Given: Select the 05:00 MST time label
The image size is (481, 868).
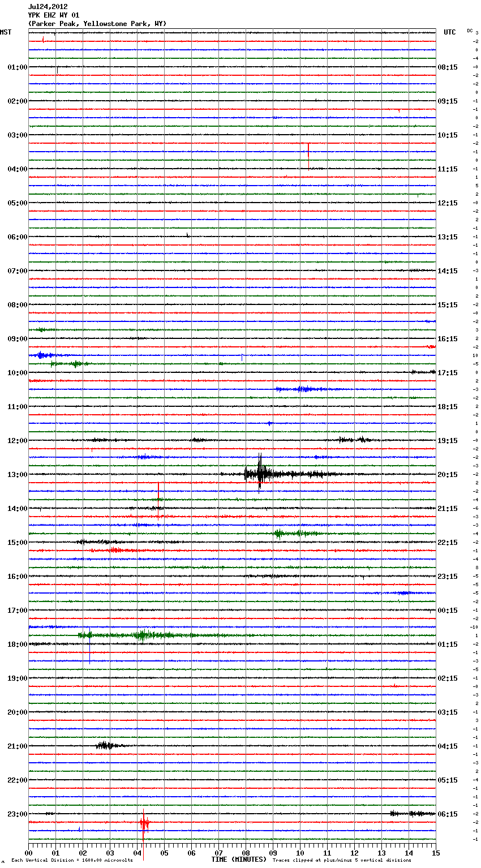Looking at the screenshot, I should coord(17,203).
